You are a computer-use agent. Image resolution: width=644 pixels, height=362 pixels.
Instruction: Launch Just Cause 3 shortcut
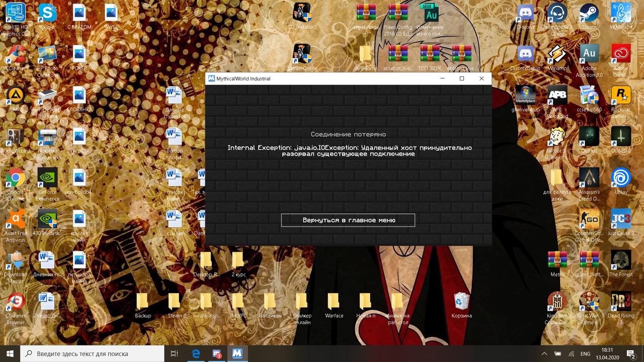click(621, 223)
